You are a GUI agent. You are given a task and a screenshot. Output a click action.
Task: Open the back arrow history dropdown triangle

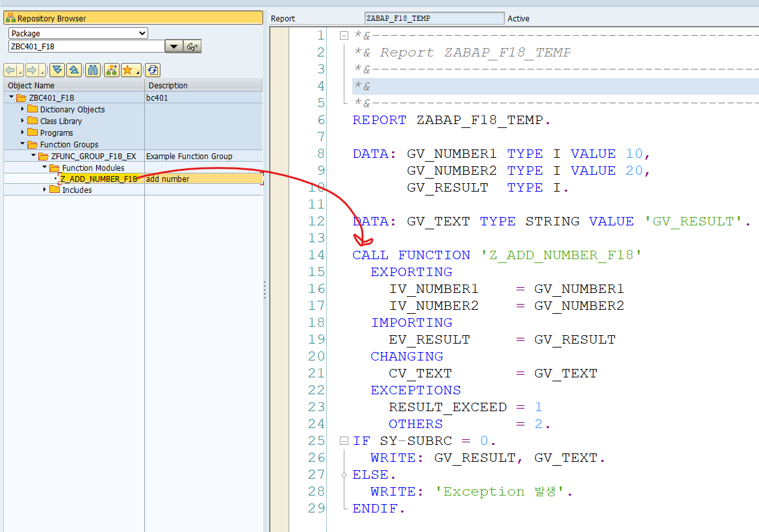(20, 73)
